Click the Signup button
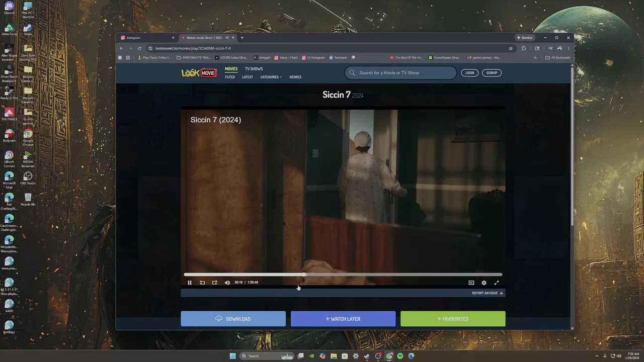Image resolution: width=644 pixels, height=362 pixels. [492, 73]
